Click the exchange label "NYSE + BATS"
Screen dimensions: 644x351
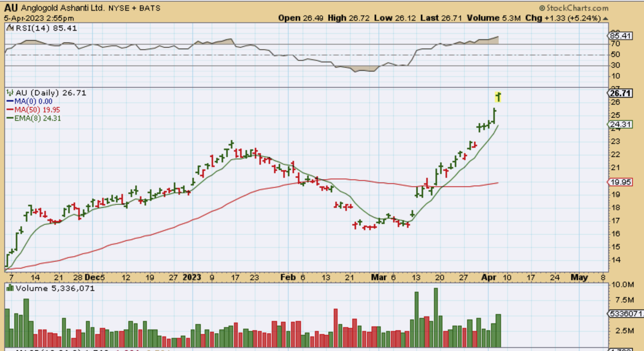[134, 8]
